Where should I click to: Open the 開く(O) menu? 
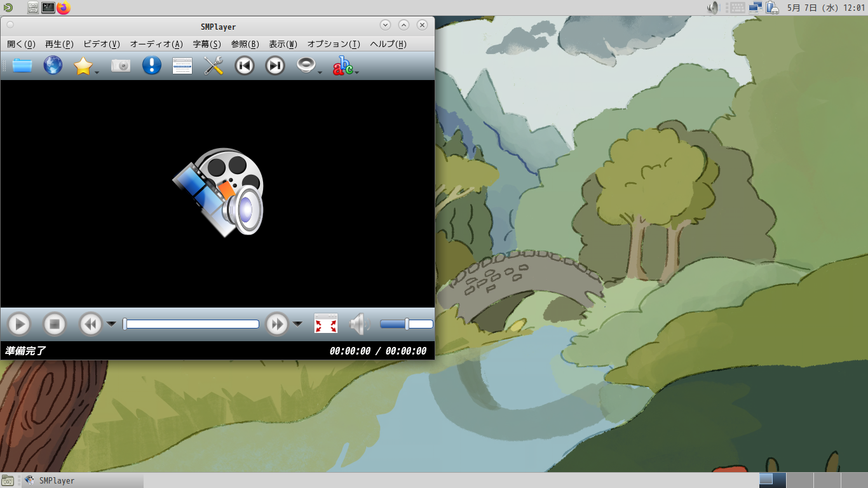coord(21,44)
